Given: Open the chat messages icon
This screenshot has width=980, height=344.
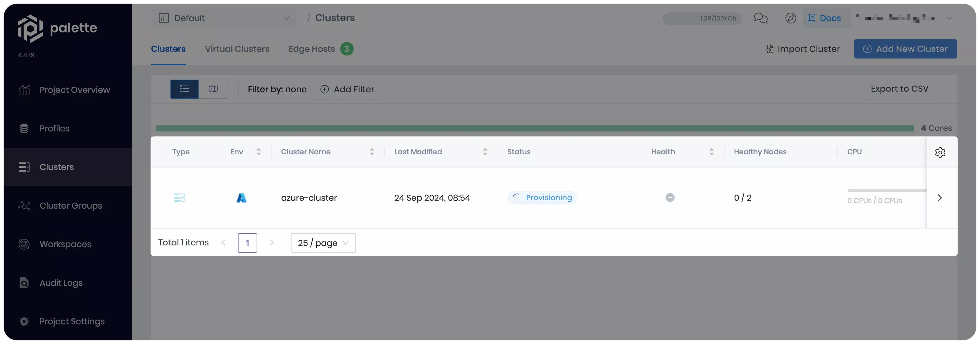Looking at the screenshot, I should [760, 18].
